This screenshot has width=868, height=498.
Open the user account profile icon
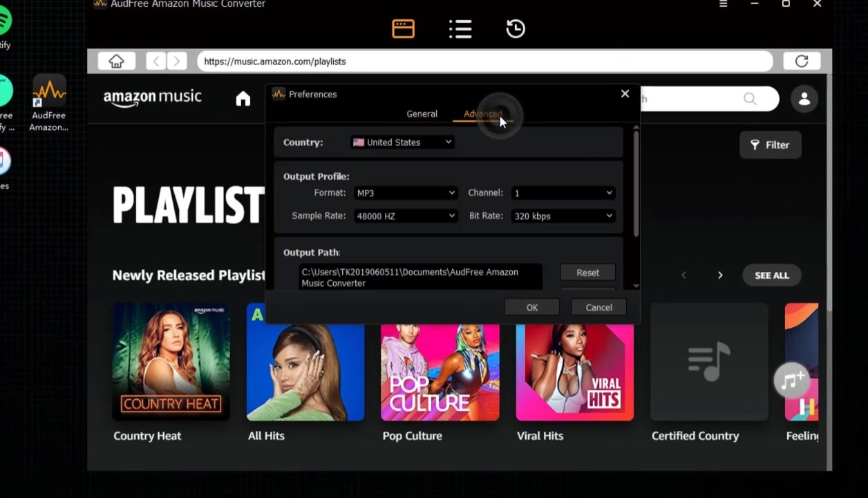pyautogui.click(x=804, y=99)
